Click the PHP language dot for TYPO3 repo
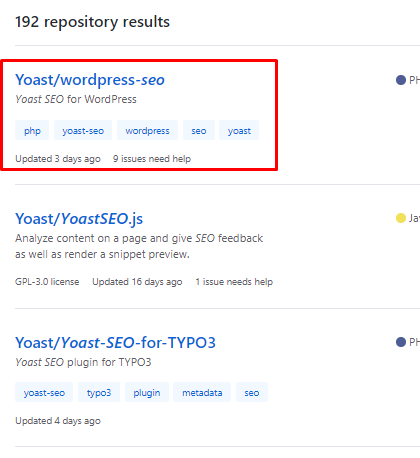Viewport: 420px width, 458px height. click(x=401, y=342)
